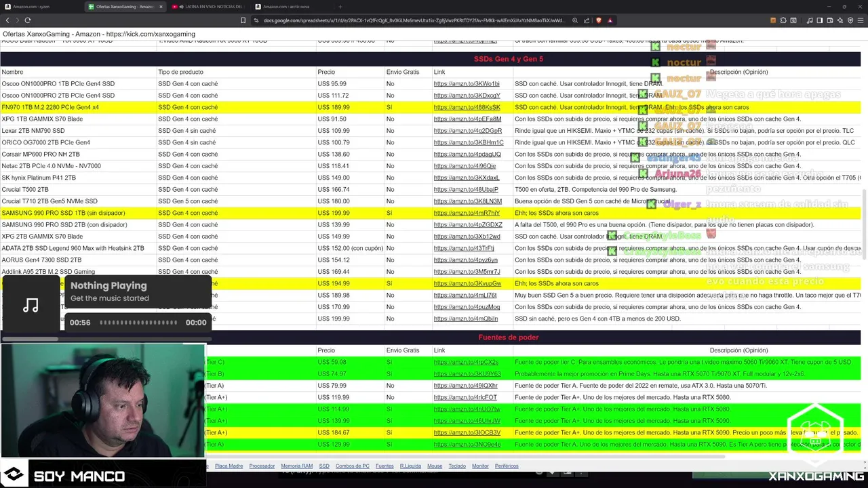This screenshot has width=868, height=488.
Task: Close the Ofertas XanxoGaming tab
Action: coord(161,7)
